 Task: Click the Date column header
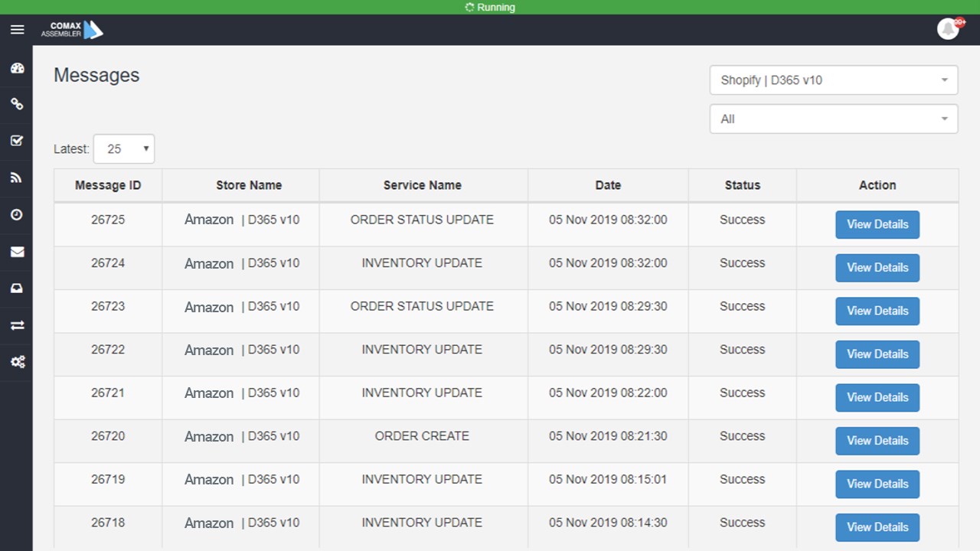(608, 185)
